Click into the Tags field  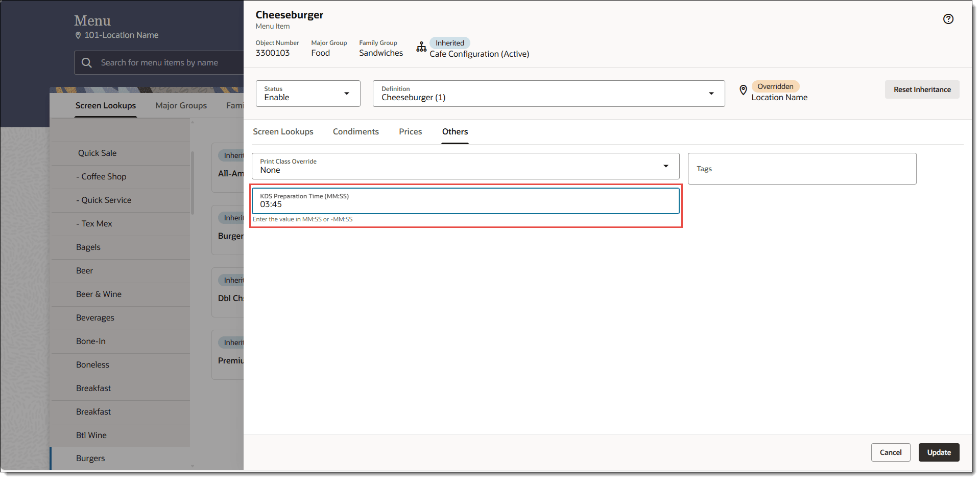click(802, 169)
